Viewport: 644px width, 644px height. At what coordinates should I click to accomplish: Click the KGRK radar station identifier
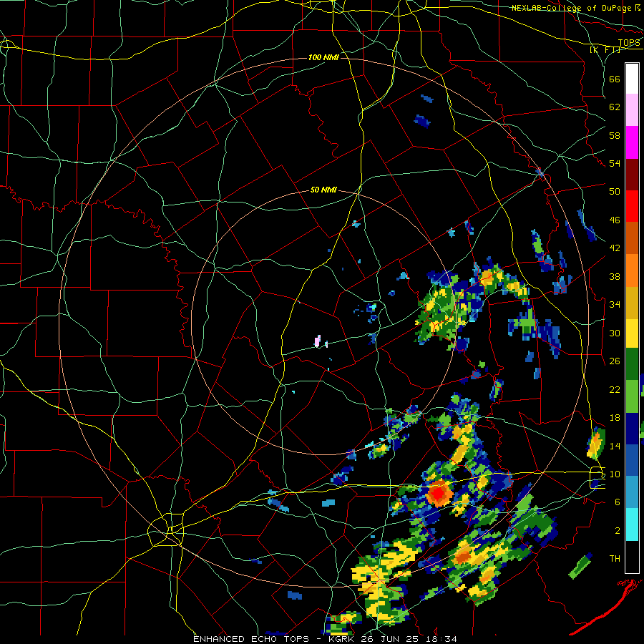[342, 639]
